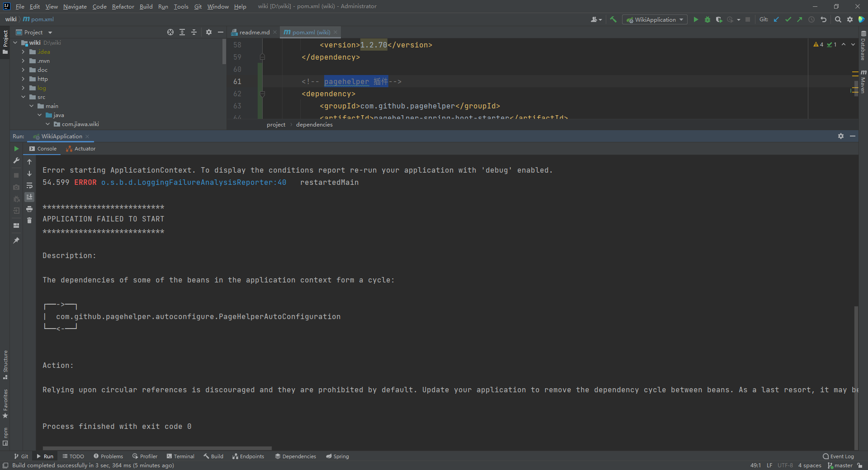Collapse the com.jiawa.wiki package
Image resolution: width=868 pixels, height=470 pixels.
[47, 124]
